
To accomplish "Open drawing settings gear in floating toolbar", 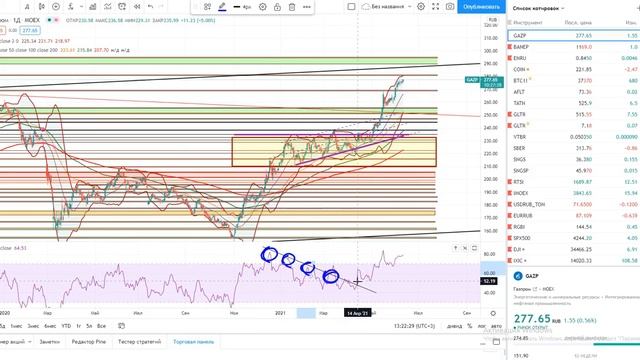I will [263, 7].
